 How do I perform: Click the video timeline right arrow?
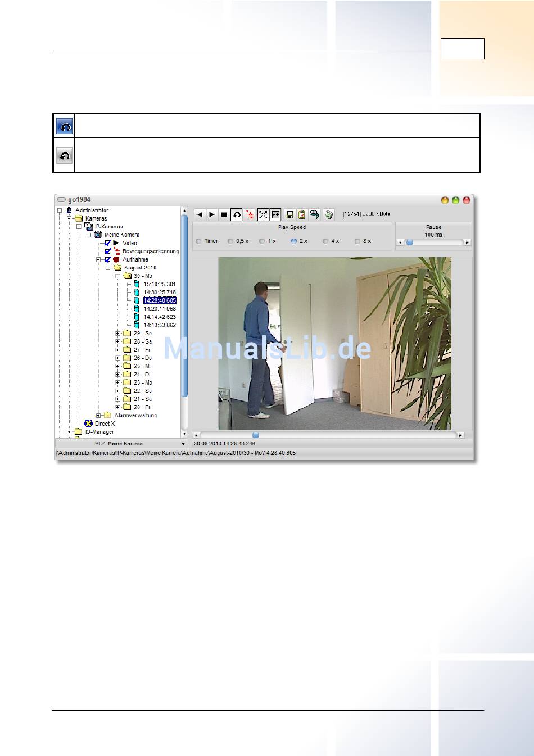click(x=461, y=435)
